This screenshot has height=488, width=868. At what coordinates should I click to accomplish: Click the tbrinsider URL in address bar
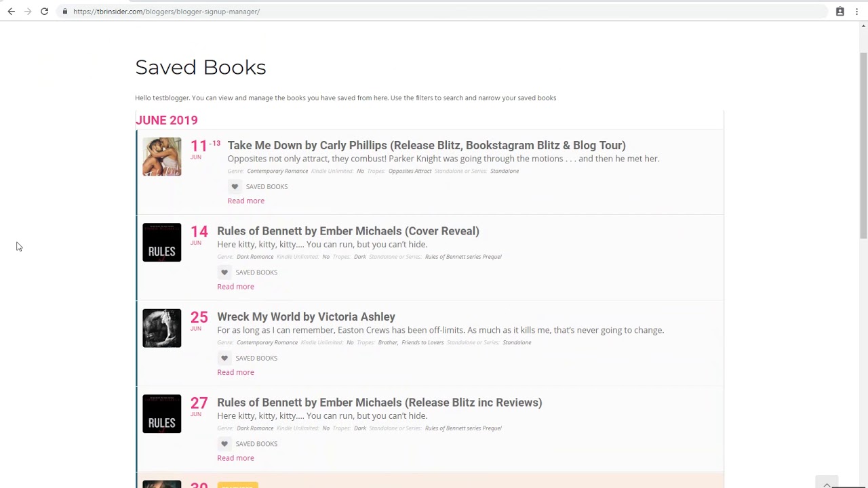coord(166,12)
